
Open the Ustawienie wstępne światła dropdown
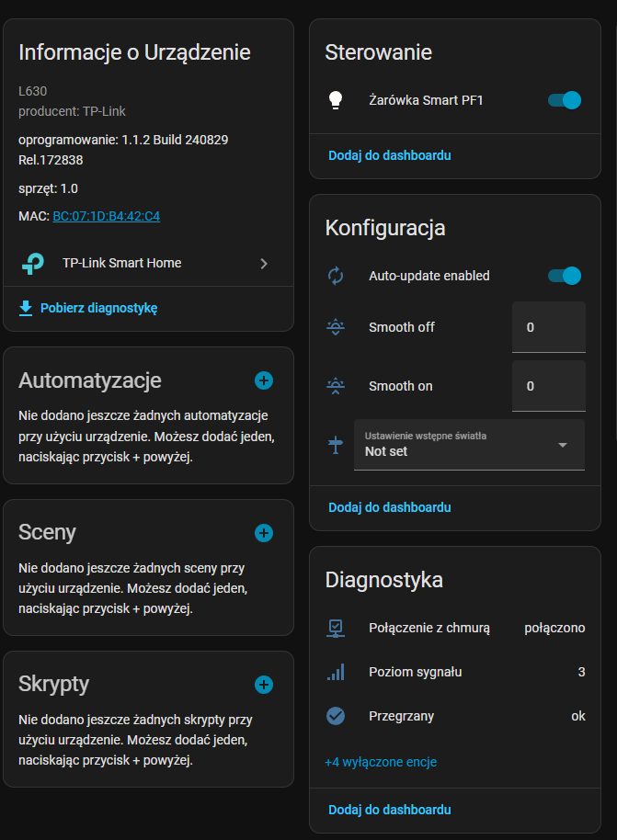469,445
